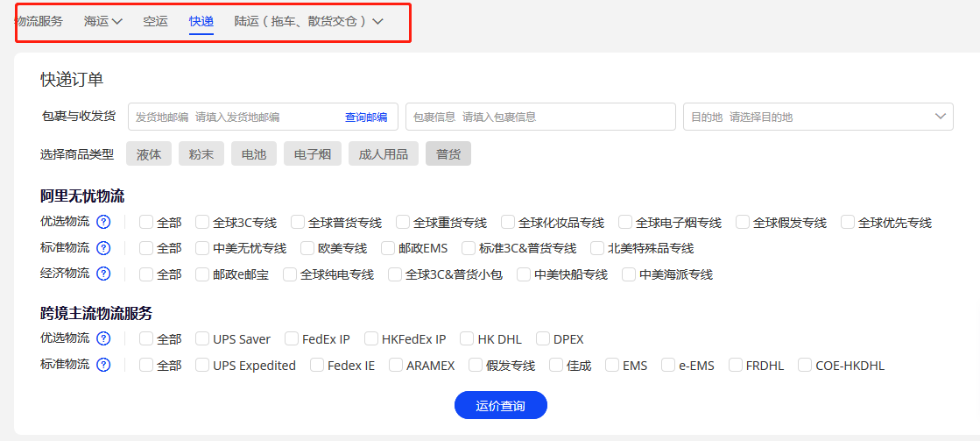Click the help icon next to 经济物流
This screenshot has height=441, width=980.
[103, 274]
